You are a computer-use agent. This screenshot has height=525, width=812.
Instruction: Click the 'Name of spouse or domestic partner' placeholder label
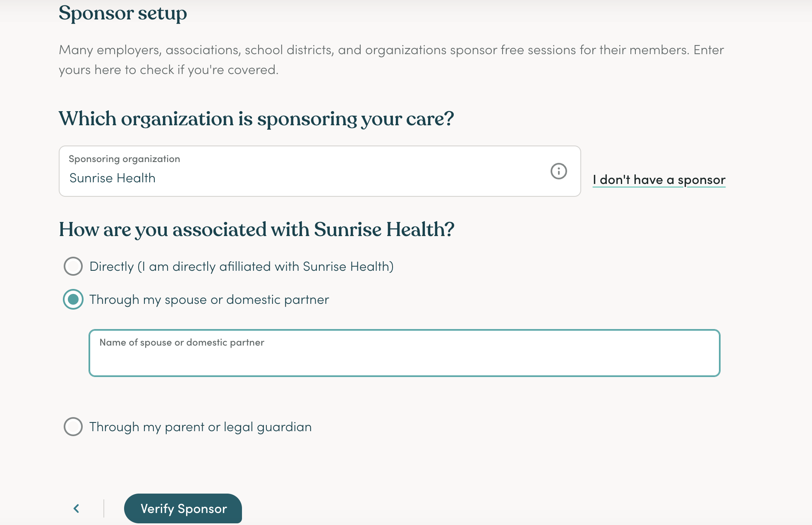tap(182, 343)
